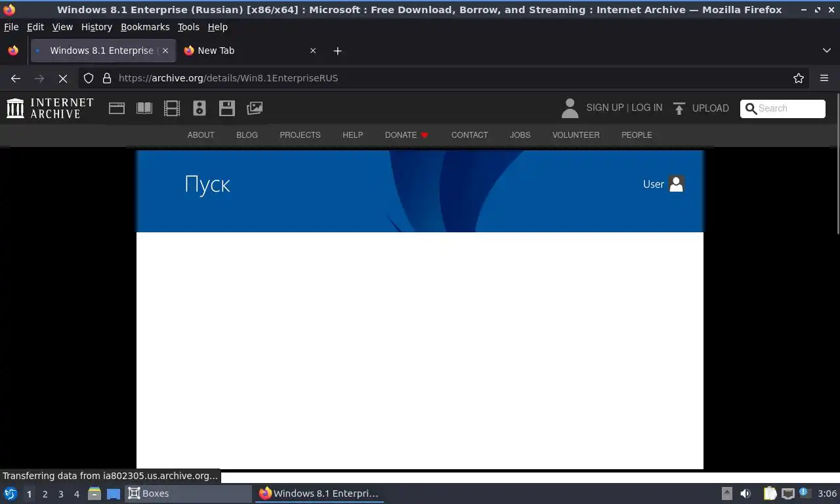This screenshot has height=504, width=840.
Task: Click the magnifier icon in the search box
Action: (x=751, y=109)
